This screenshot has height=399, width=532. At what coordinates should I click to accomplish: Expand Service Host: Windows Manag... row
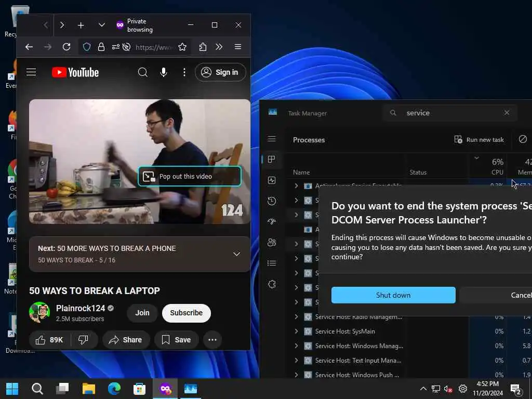[x=296, y=345]
